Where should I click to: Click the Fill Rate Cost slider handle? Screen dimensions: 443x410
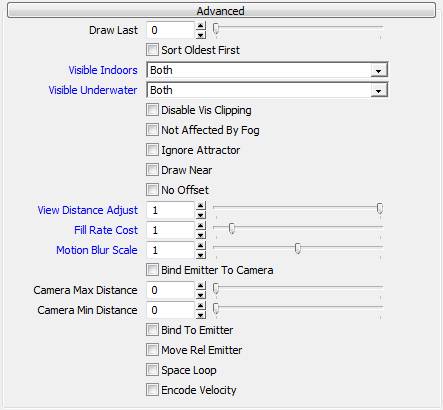click(x=232, y=228)
